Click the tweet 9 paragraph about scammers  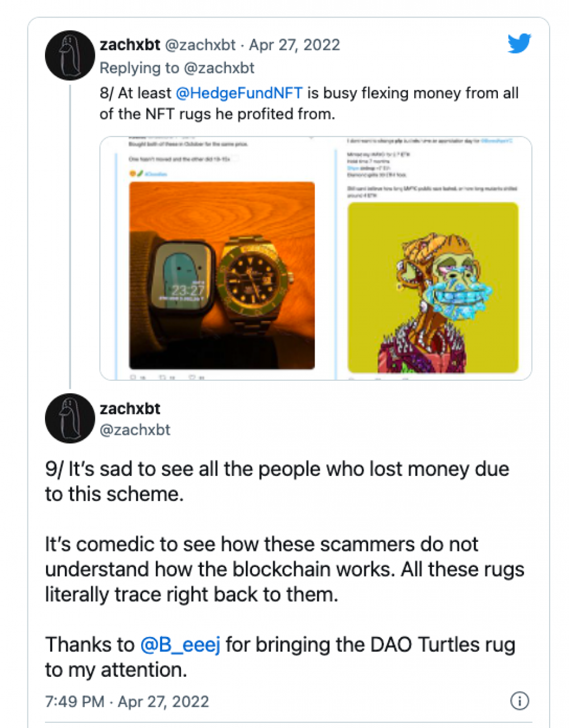click(284, 569)
